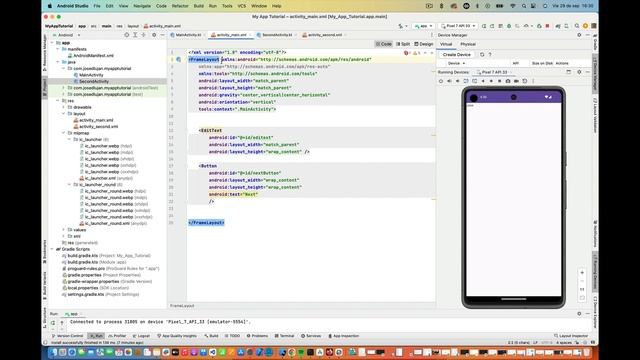Collapse the layout folder
The image size is (640, 360).
64,113
